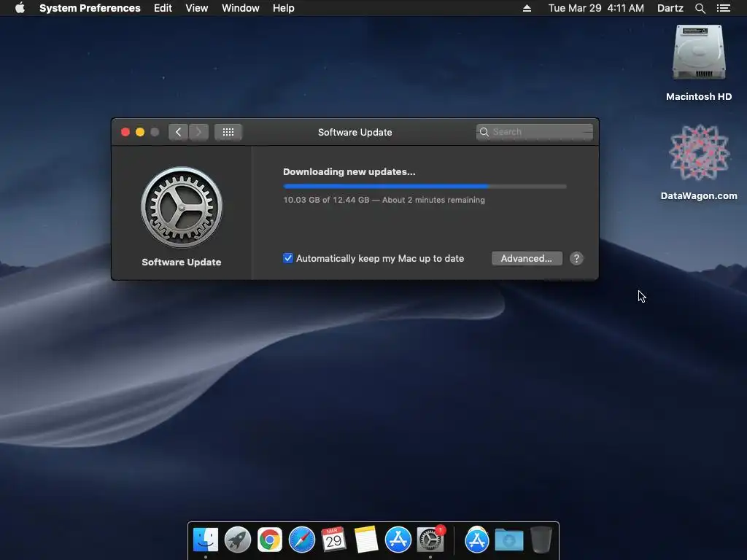Uncheck Automatically keep my Mac up to date
This screenshot has height=560, width=747.
[287, 258]
